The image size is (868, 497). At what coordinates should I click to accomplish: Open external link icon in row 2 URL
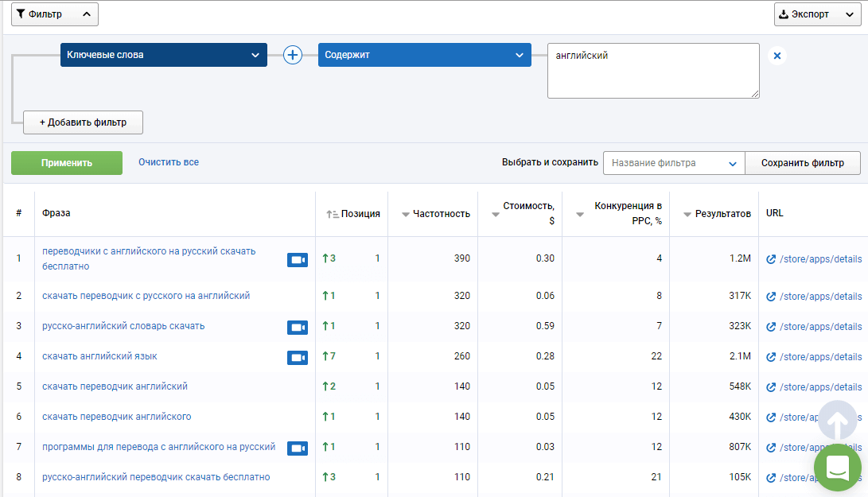tap(771, 297)
